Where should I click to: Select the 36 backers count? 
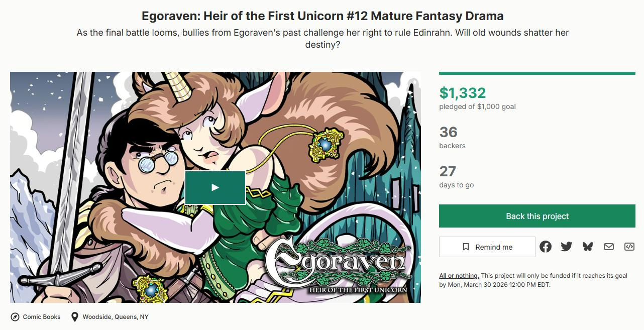(448, 132)
